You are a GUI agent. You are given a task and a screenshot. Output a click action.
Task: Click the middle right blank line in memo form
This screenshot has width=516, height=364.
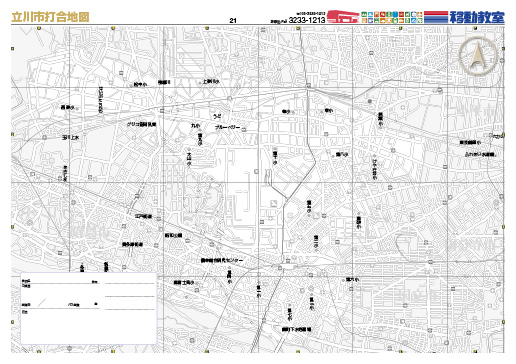click(130, 296)
